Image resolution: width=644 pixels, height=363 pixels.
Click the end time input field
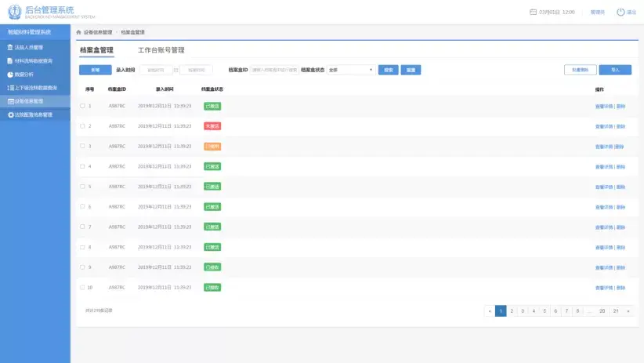click(x=197, y=70)
